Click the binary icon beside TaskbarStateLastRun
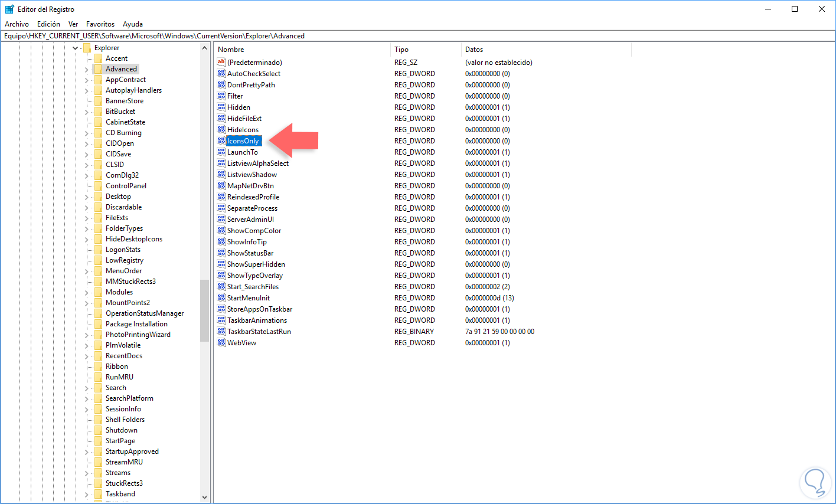Viewport: 836px width, 504px height. [x=221, y=331]
